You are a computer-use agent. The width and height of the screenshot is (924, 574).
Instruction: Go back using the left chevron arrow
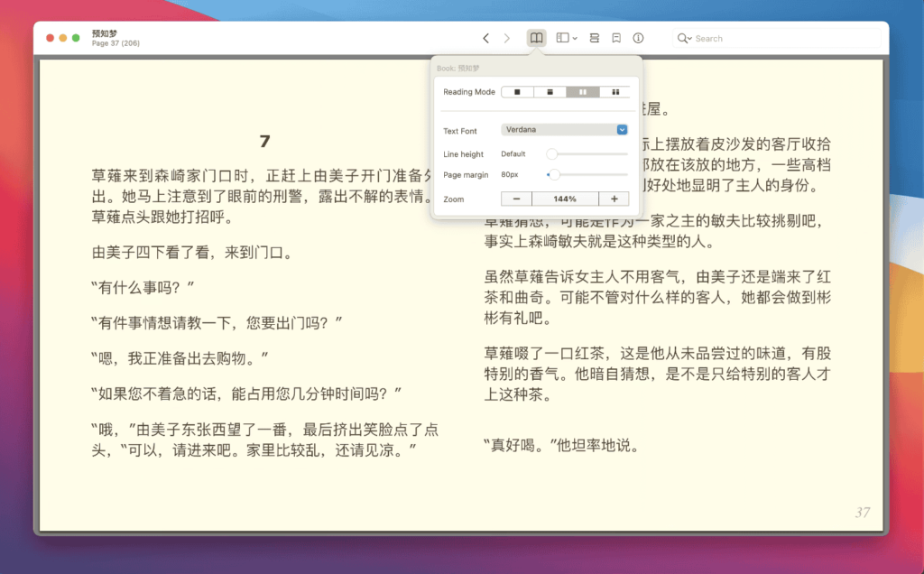point(487,38)
